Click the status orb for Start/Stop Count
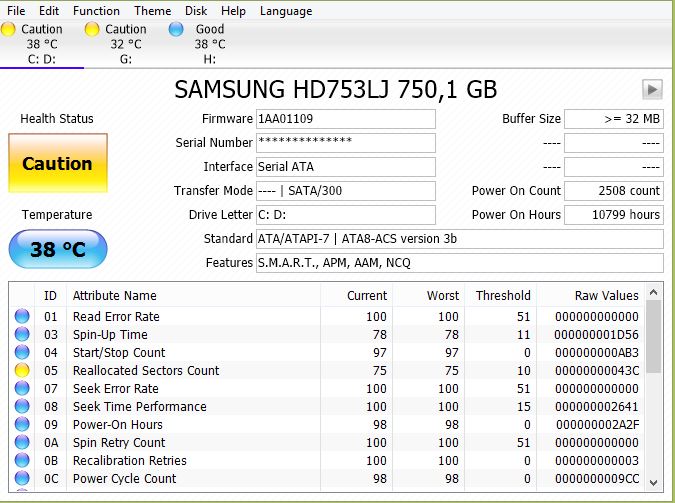The image size is (675, 503). click(x=22, y=353)
